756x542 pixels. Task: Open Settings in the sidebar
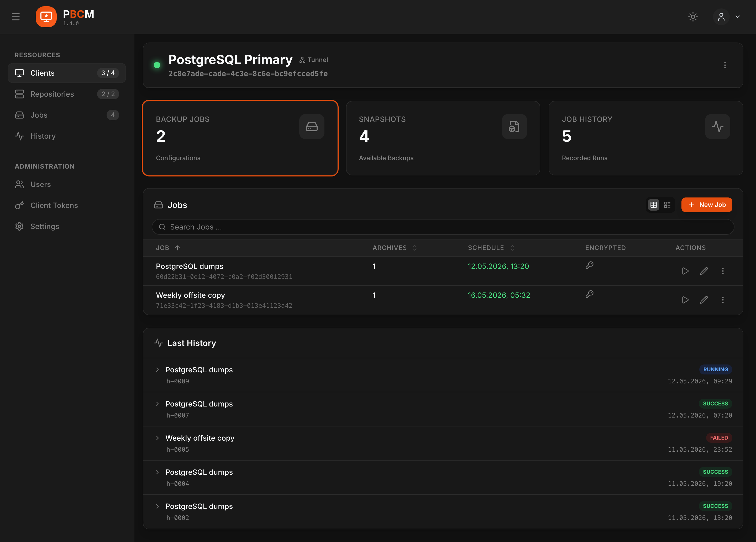[x=67, y=226]
